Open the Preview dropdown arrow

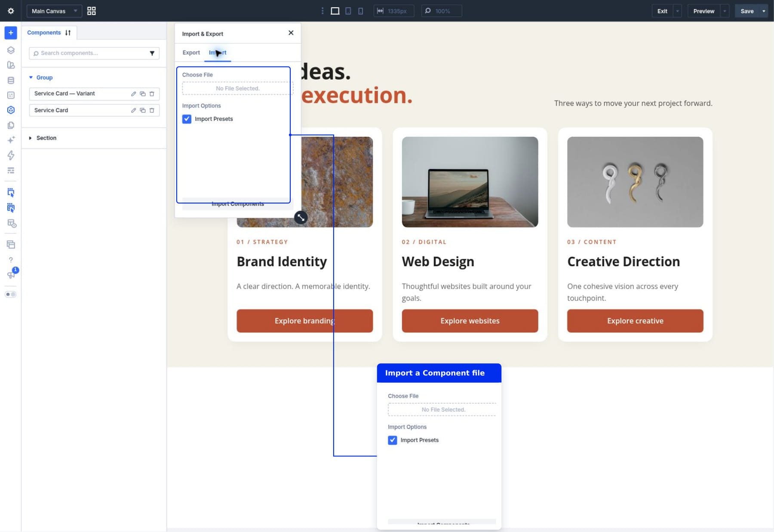tap(725, 11)
